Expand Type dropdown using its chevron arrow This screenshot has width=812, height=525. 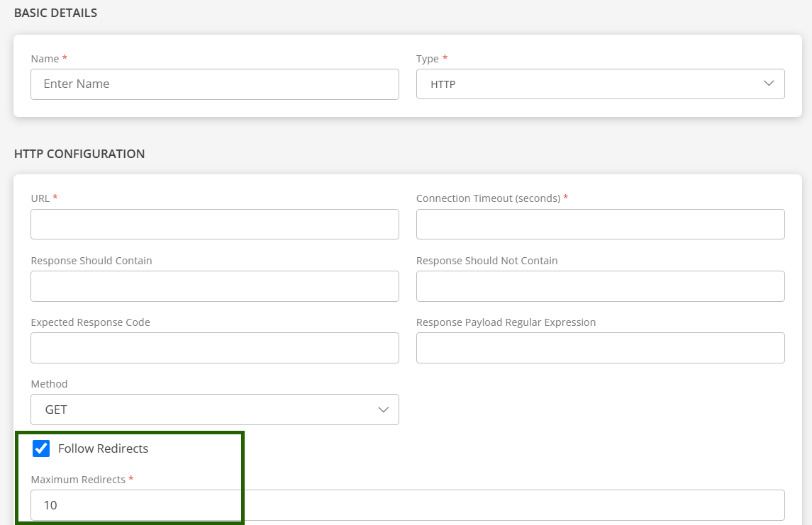coord(769,84)
